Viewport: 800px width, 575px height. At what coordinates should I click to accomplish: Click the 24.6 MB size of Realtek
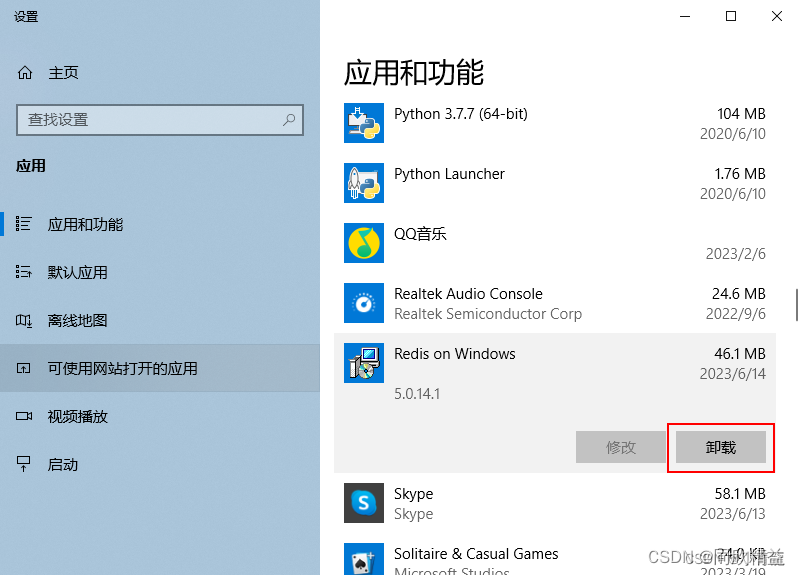tap(739, 294)
